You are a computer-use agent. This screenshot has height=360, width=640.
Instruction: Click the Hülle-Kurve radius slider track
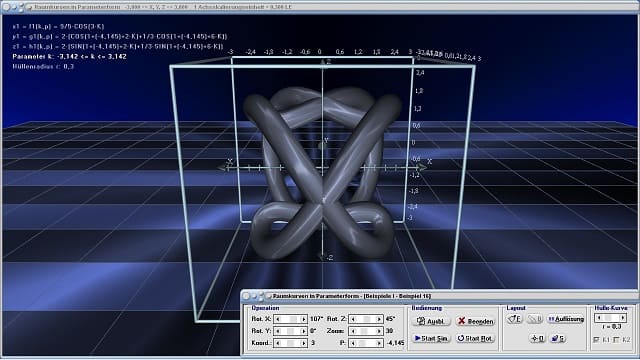click(x=611, y=318)
